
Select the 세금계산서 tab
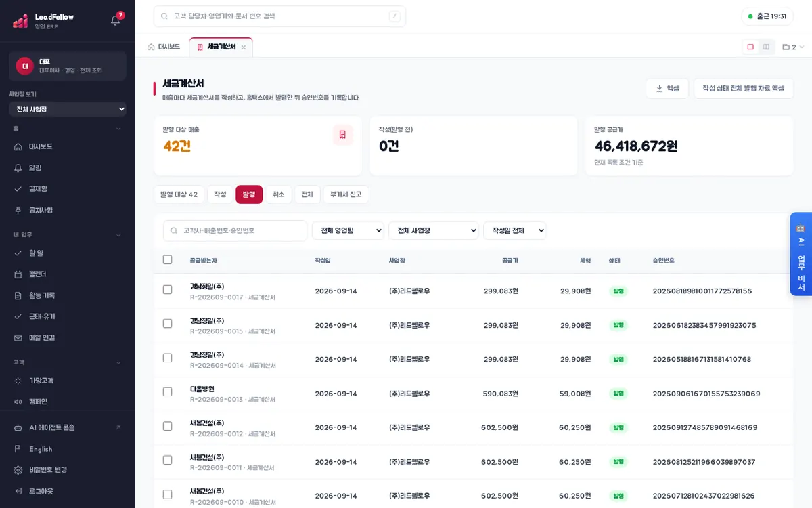(x=221, y=47)
